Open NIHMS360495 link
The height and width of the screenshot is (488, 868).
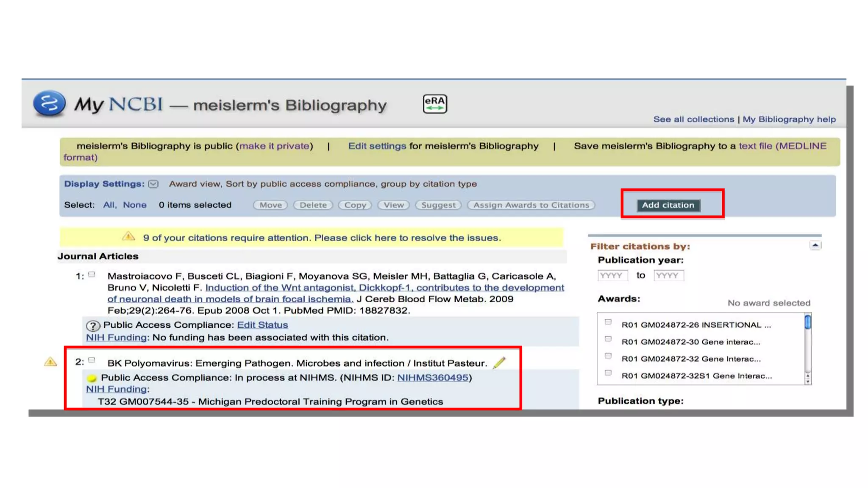(432, 377)
